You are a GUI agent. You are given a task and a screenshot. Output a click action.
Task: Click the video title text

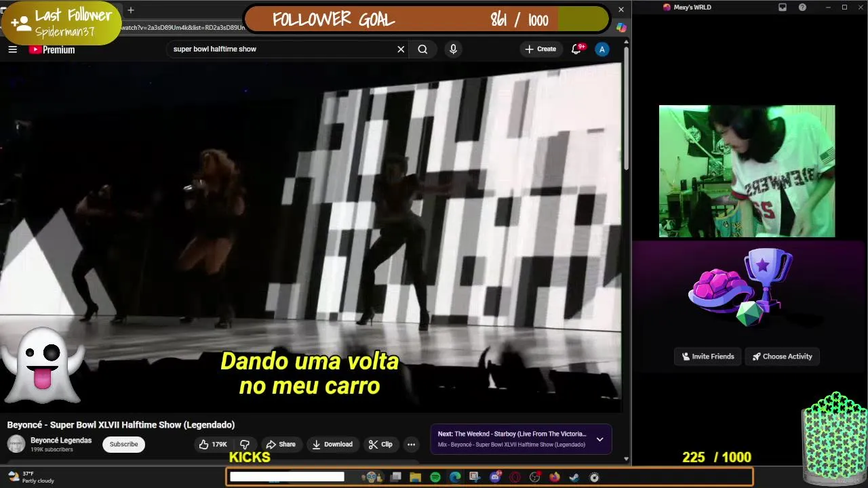[121, 425]
